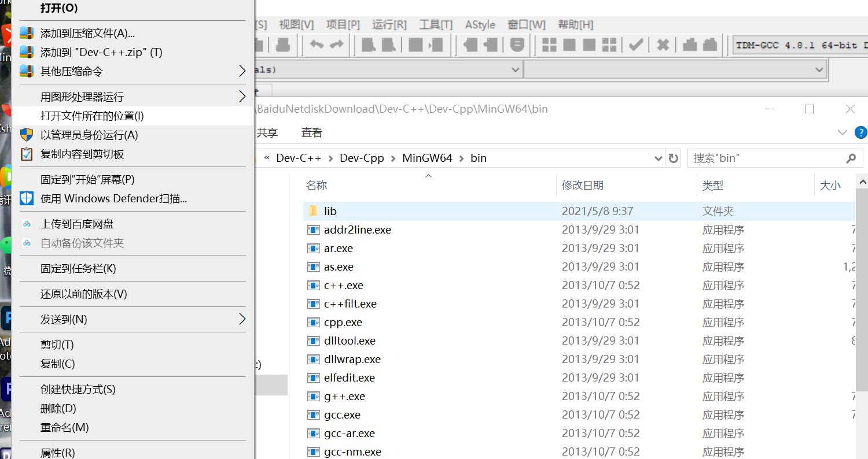The height and width of the screenshot is (459, 868).
Task: Choose 打开文件所在的位置(I) in context menu
Action: (x=133, y=116)
